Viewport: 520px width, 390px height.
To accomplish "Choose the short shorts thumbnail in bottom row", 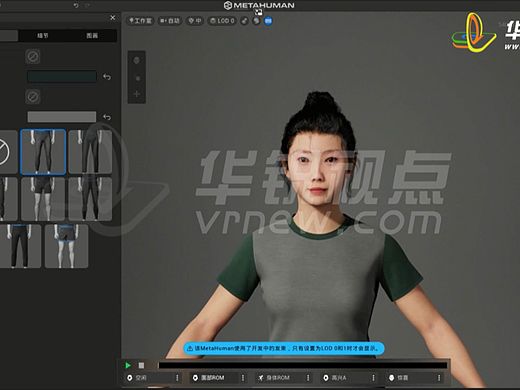I will pos(67,246).
